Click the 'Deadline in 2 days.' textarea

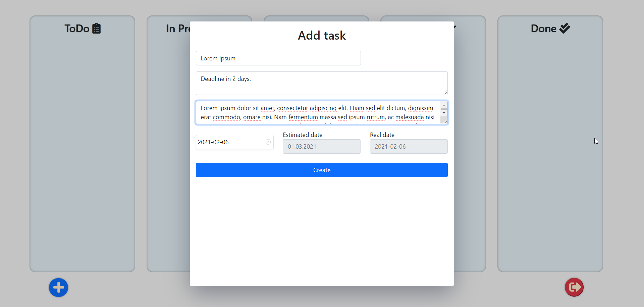[322, 83]
